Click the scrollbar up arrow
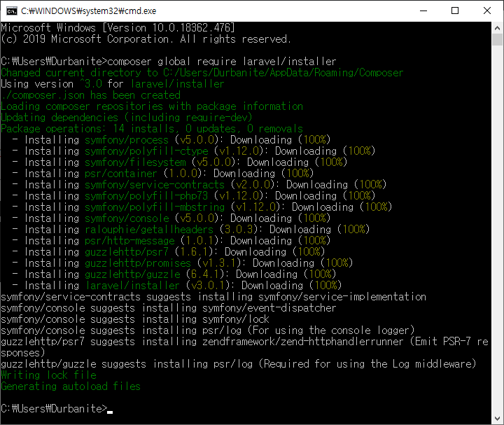This screenshot has height=425, width=504. pos(497,28)
